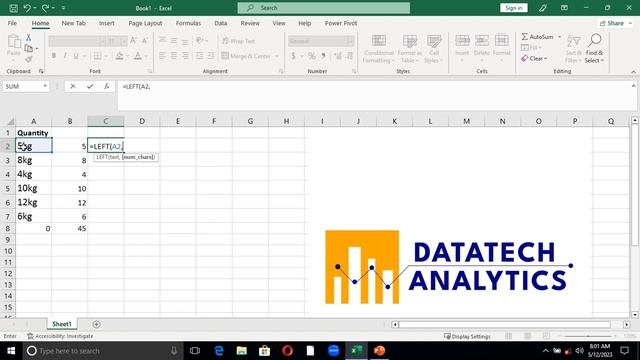The width and height of the screenshot is (640, 360).
Task: Select cell with 6kg
Action: pos(33,216)
